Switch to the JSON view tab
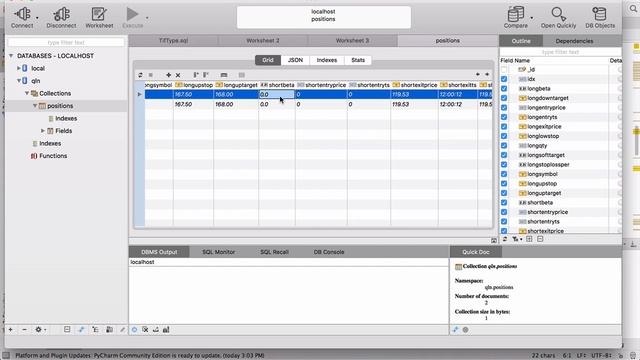Viewport: 640px width, 360px height. (295, 60)
